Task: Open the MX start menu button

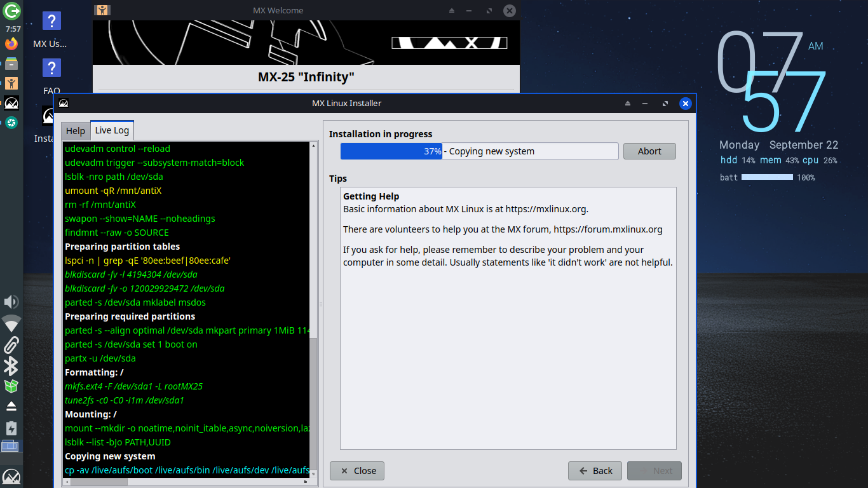Action: pyautogui.click(x=11, y=477)
